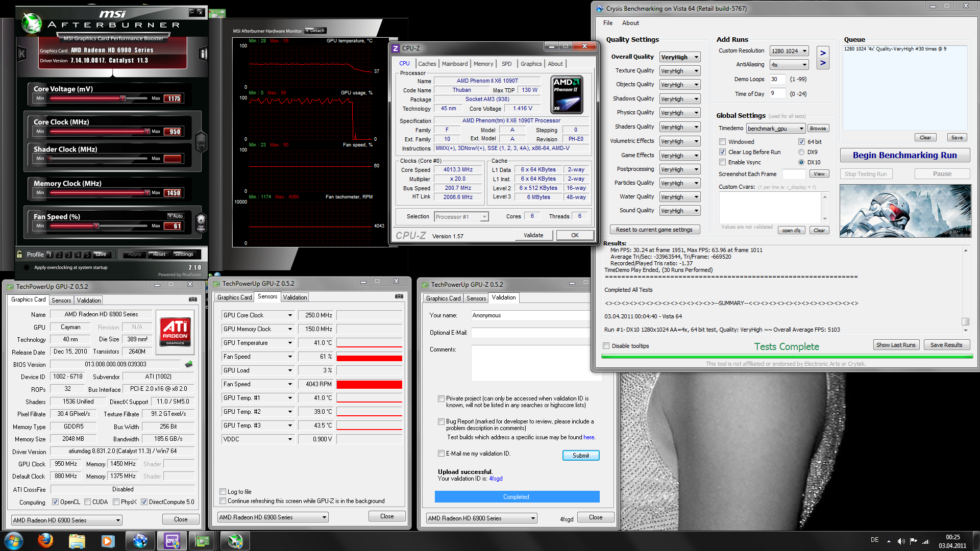This screenshot has height=551, width=980.
Task: Switch to MSI Afterburner via taskbar icon
Action: (x=235, y=540)
